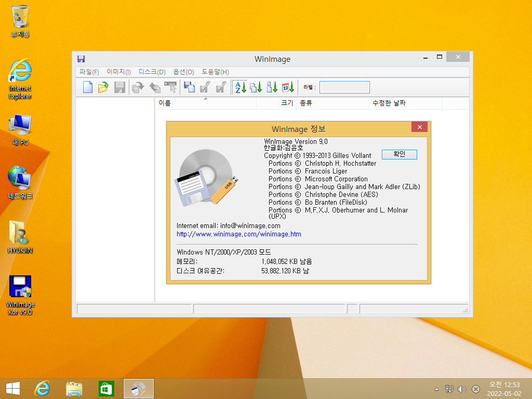Image resolution: width=532 pixels, height=399 pixels.
Task: Click the 크기 column header
Action: coord(276,103)
